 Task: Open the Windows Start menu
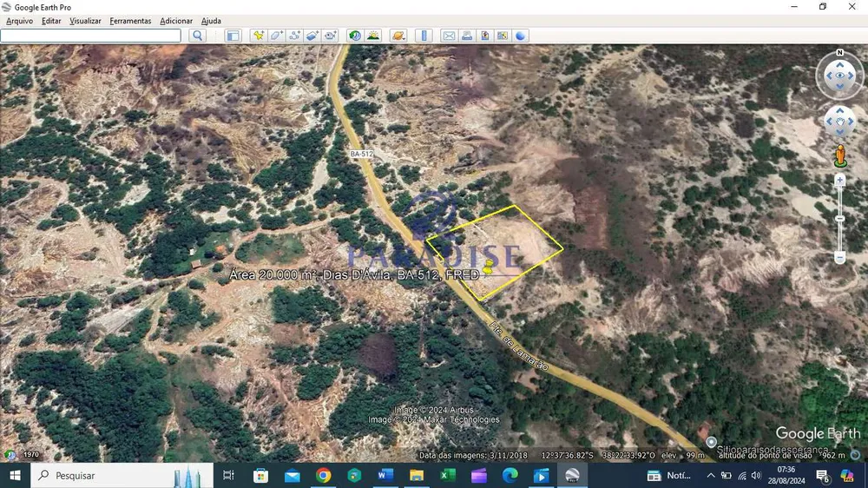pos(15,475)
